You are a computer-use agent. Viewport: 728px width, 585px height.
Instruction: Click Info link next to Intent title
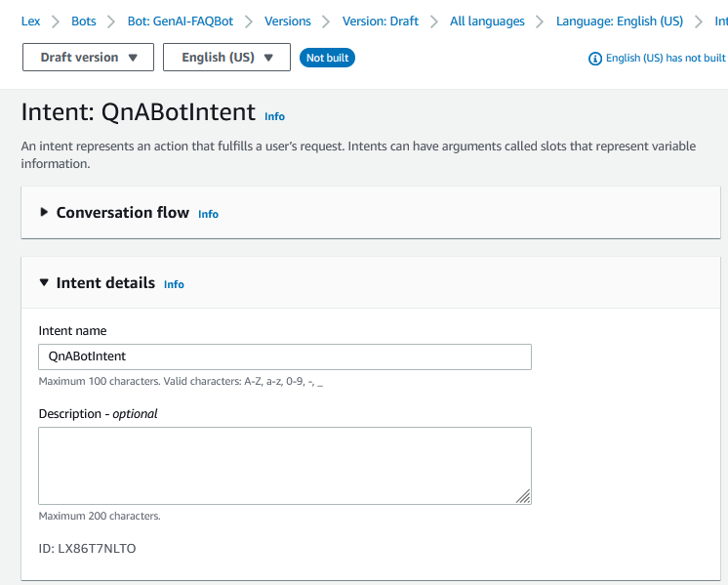pyautogui.click(x=275, y=116)
